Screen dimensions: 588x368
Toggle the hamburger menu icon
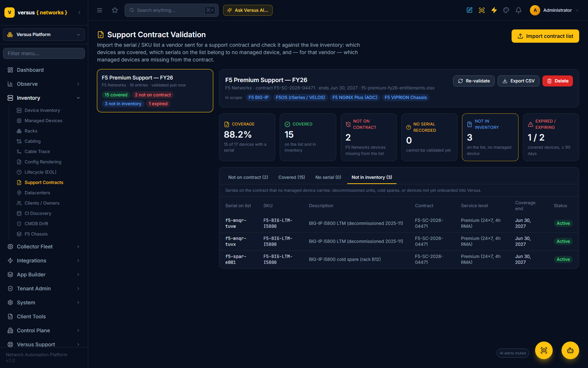(100, 10)
